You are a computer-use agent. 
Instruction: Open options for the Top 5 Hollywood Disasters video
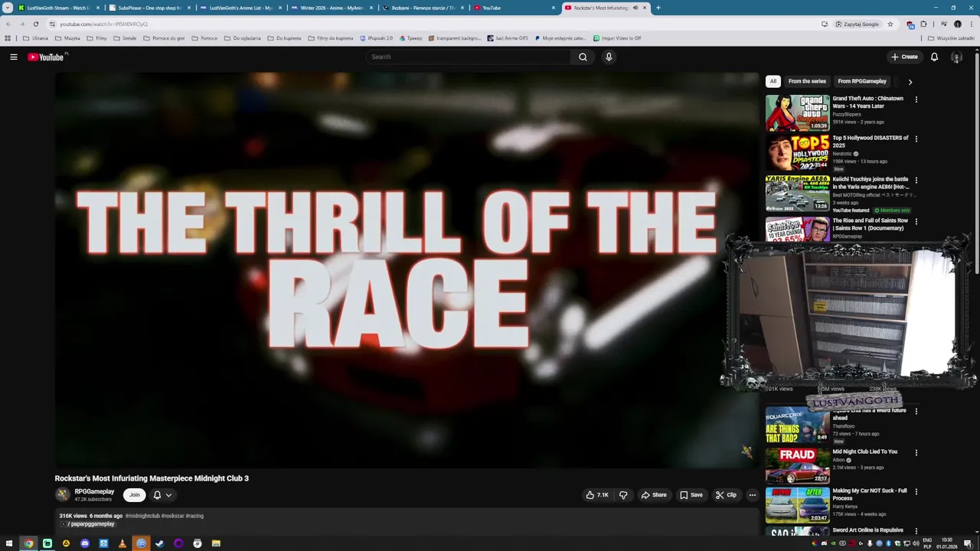click(916, 139)
